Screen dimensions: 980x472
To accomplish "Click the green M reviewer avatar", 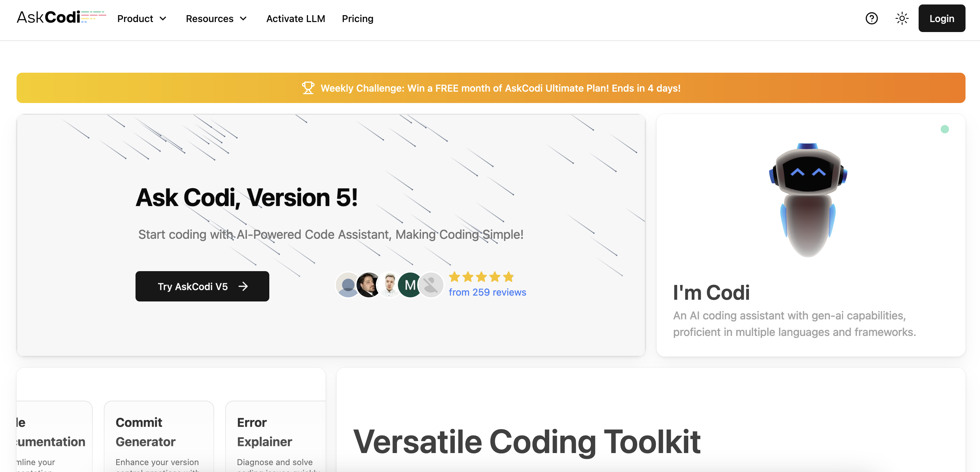I will [x=410, y=285].
